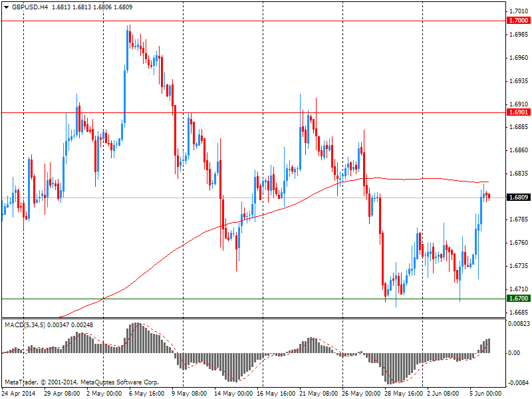Click the GBPUSD,H4 chart title text
The image size is (532, 399).
30,7
